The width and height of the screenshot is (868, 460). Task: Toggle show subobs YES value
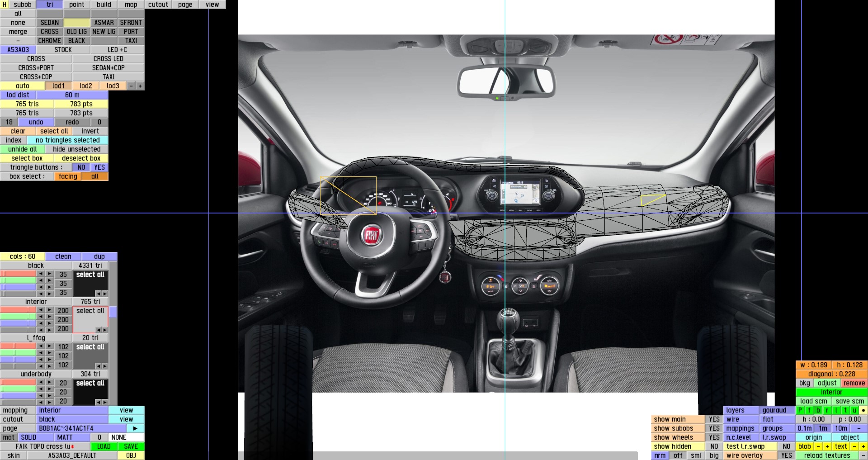[714, 428]
